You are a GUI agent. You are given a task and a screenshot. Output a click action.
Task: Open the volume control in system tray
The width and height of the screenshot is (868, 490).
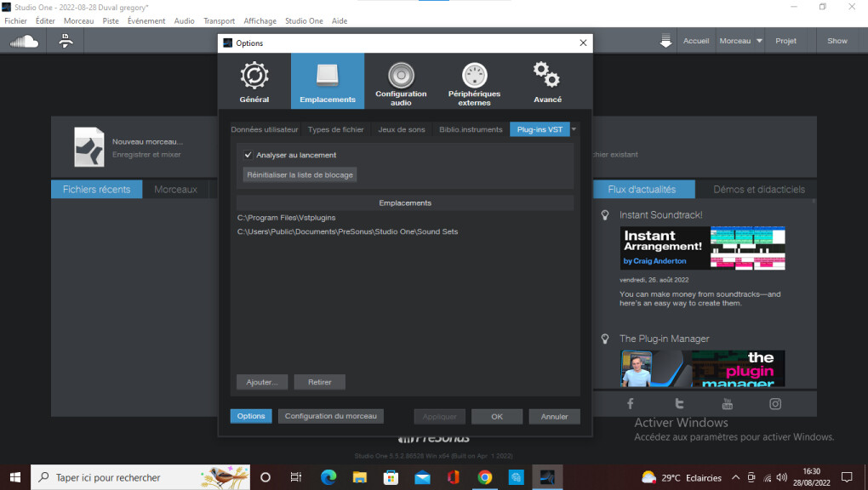[782, 477]
